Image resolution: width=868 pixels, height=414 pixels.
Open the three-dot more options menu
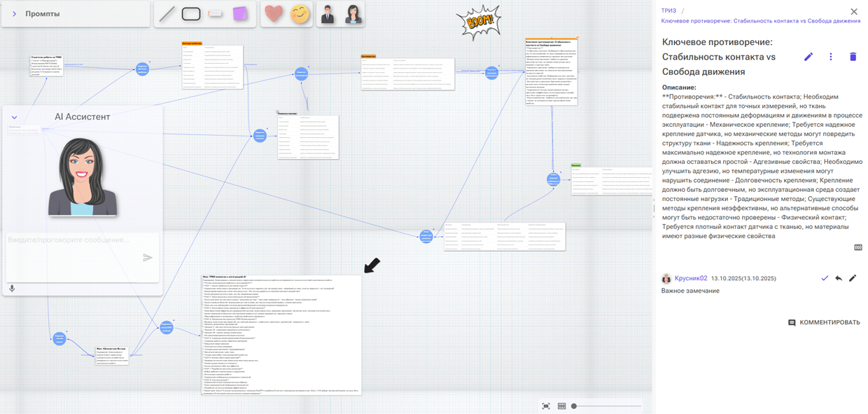[x=831, y=57]
